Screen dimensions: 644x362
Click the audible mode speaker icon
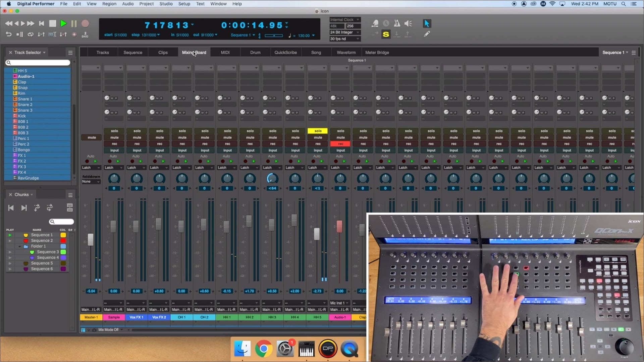coord(408,23)
